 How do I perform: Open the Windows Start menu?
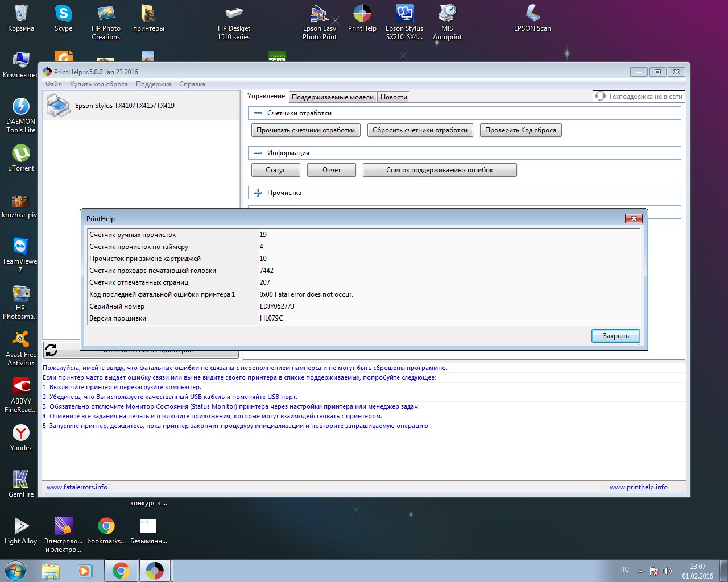15,571
